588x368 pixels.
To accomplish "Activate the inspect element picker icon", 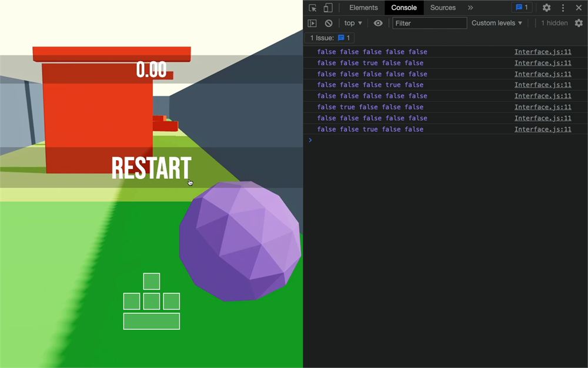I will pyautogui.click(x=312, y=8).
